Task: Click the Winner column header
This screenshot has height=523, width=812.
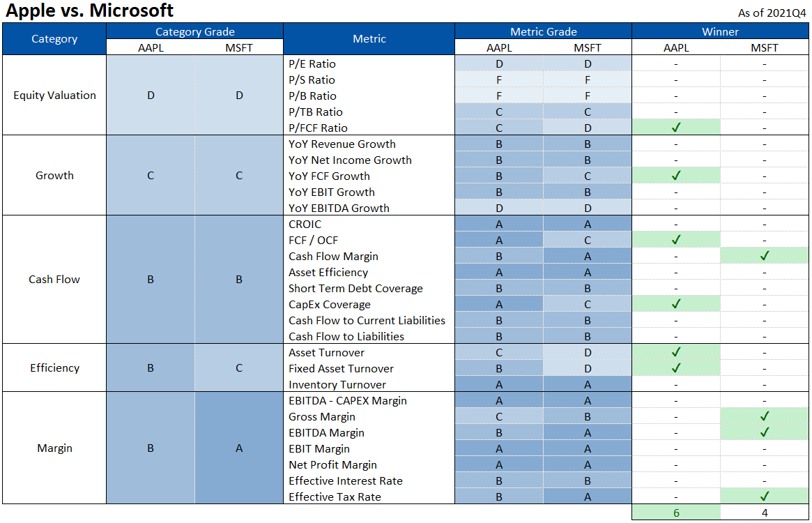Action: coord(720,31)
